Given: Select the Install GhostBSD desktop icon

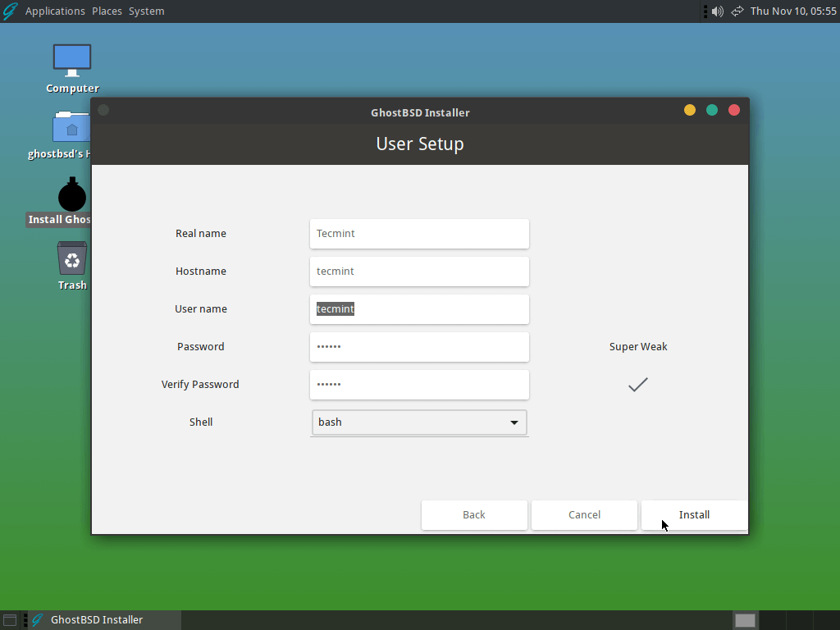Looking at the screenshot, I should coord(72,197).
